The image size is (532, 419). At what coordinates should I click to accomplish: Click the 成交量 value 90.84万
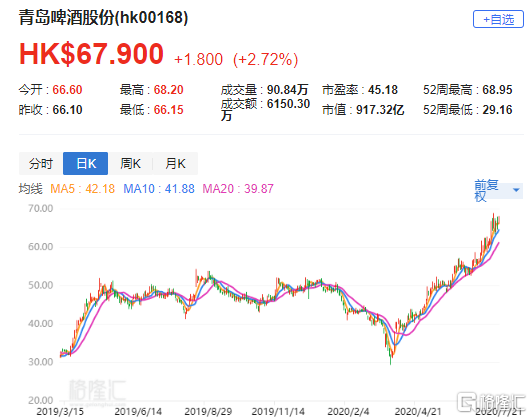(287, 90)
